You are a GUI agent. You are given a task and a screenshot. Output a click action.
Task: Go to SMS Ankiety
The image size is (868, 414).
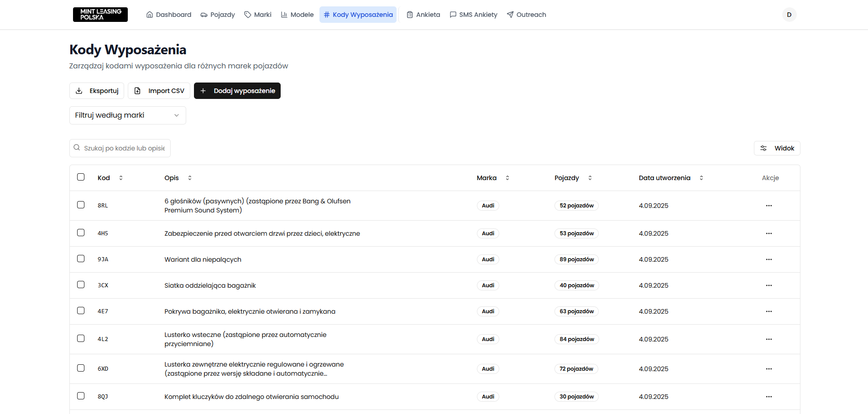pos(474,15)
